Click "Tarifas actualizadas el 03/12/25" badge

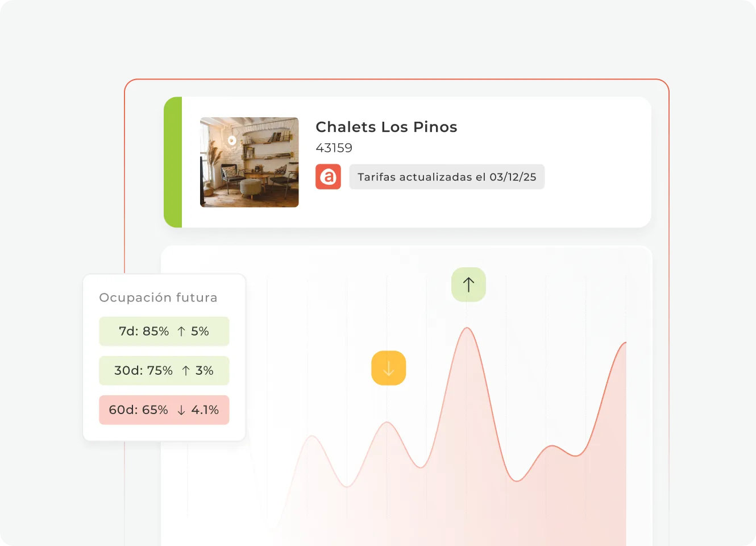[447, 177]
